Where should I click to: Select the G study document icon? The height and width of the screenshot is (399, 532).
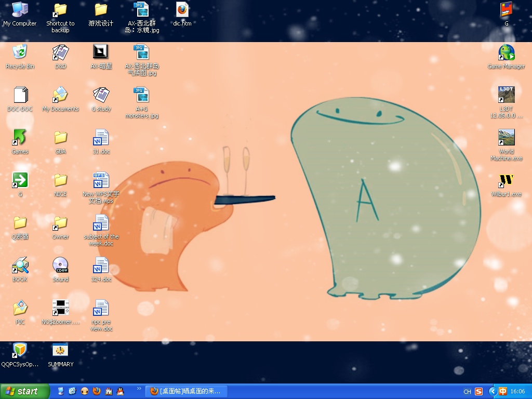(x=101, y=99)
